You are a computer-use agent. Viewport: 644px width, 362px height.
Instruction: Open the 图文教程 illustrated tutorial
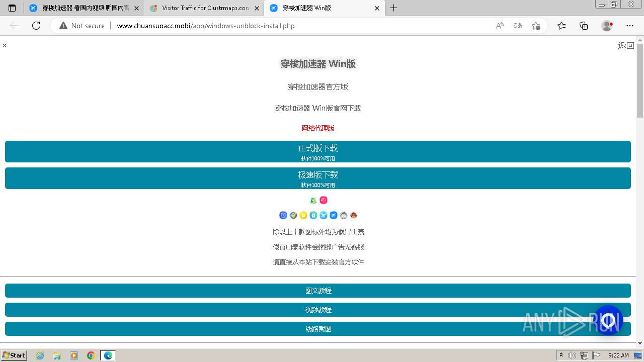318,291
